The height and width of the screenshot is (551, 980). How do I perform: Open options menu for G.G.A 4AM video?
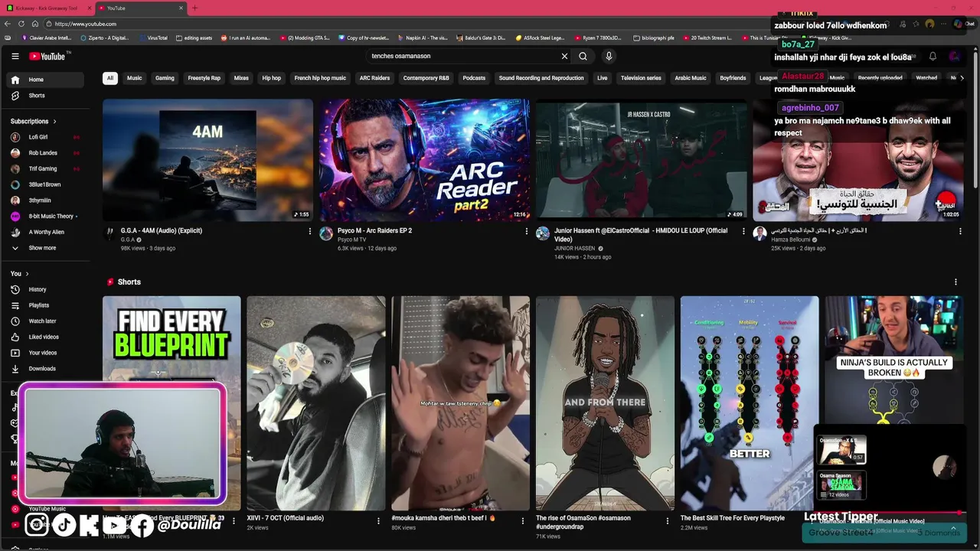pos(309,231)
